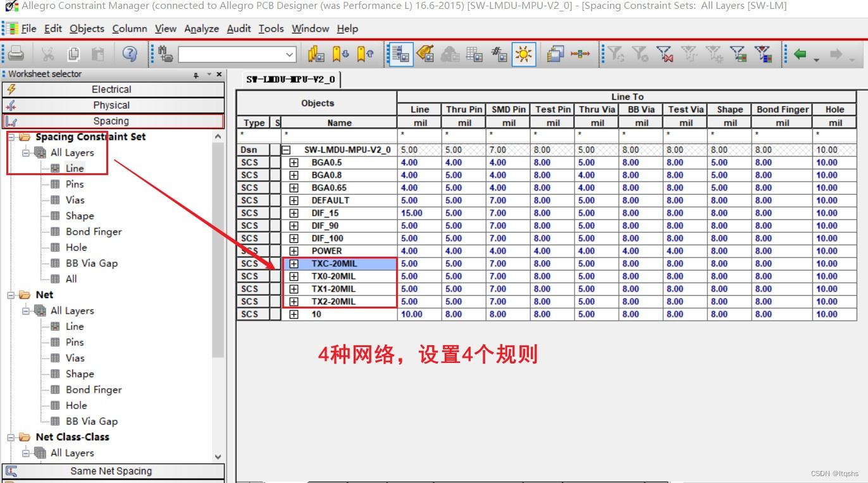Click the worksheet selector scrollbar down arrow
The height and width of the screenshot is (483, 868).
pos(218,456)
